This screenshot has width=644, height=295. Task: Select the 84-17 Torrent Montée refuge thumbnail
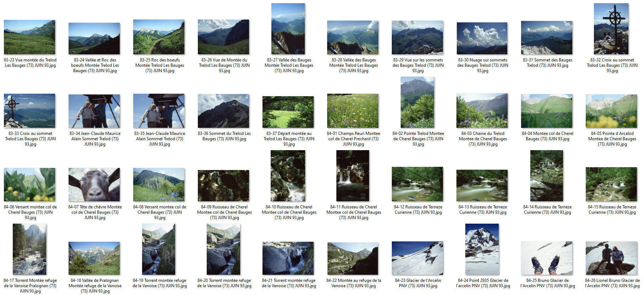click(29, 249)
